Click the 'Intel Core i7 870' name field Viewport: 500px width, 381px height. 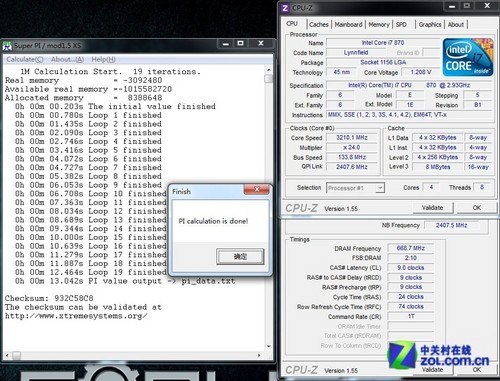(x=383, y=43)
